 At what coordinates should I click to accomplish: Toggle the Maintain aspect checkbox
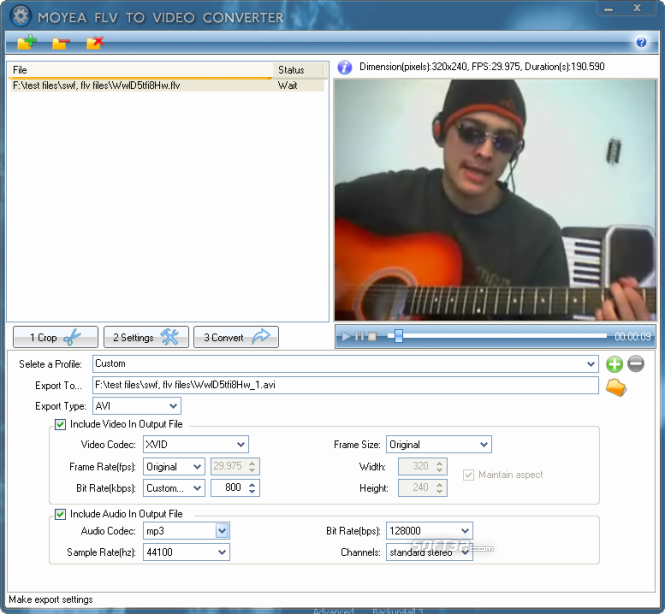click(468, 475)
